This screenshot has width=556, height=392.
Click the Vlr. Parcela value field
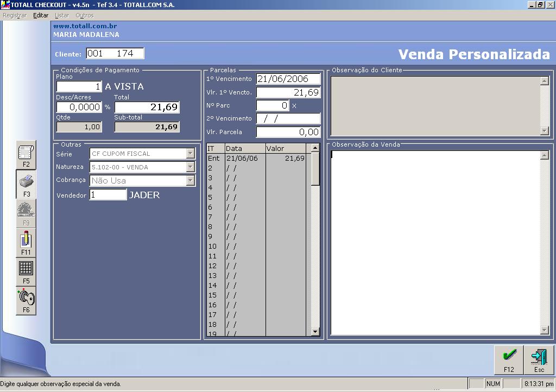[x=288, y=132]
